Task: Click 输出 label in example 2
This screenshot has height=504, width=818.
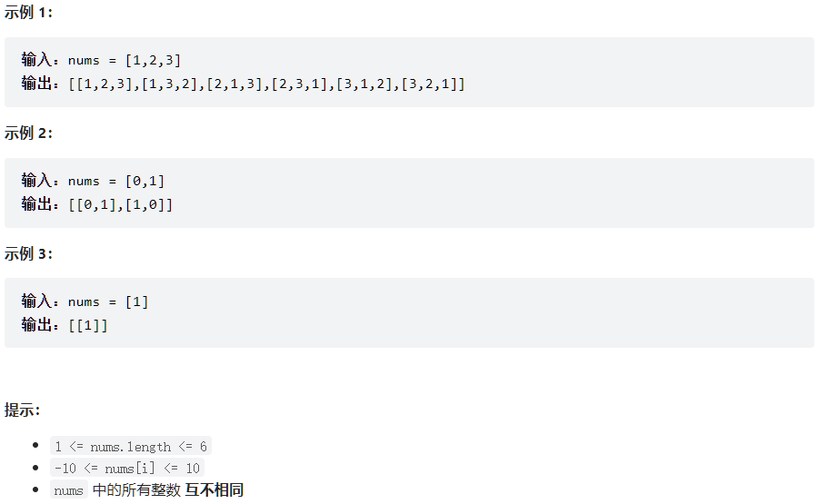Action: coord(36,204)
